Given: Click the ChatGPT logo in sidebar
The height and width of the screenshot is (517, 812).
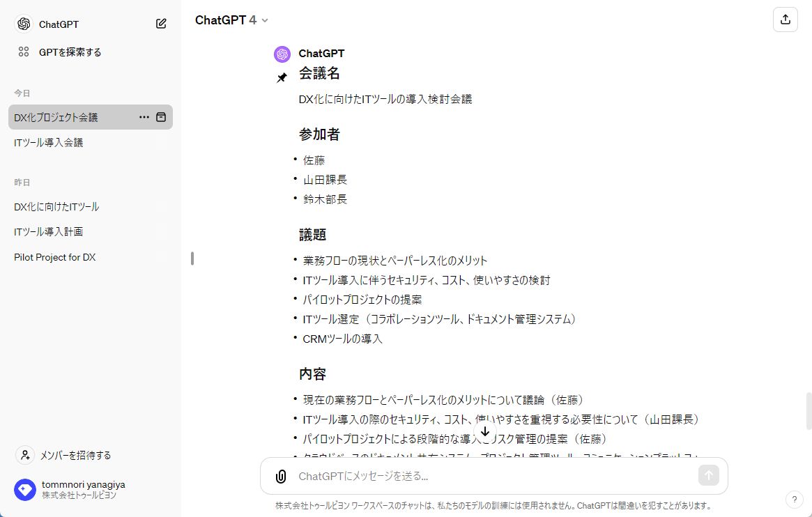Looking at the screenshot, I should [x=24, y=24].
